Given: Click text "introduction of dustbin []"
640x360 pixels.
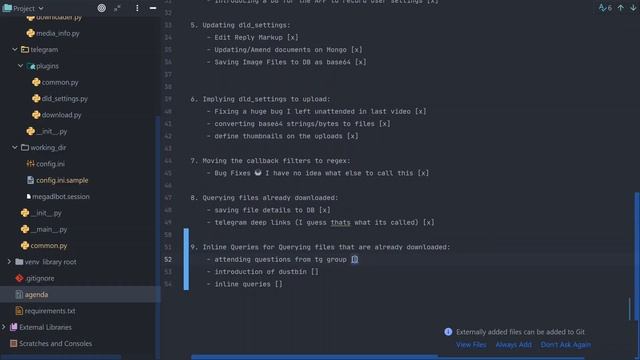Looking at the screenshot, I should tap(267, 272).
